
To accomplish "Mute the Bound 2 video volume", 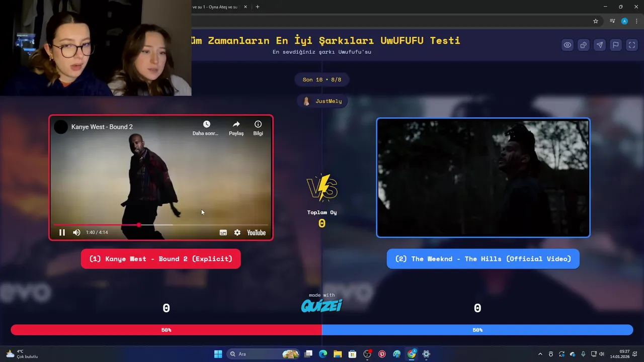I will pyautogui.click(x=76, y=232).
